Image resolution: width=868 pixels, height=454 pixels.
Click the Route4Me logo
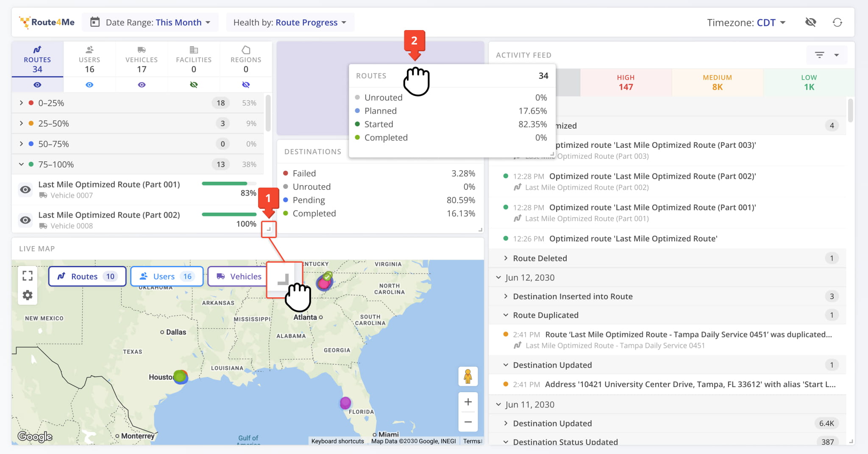47,22
